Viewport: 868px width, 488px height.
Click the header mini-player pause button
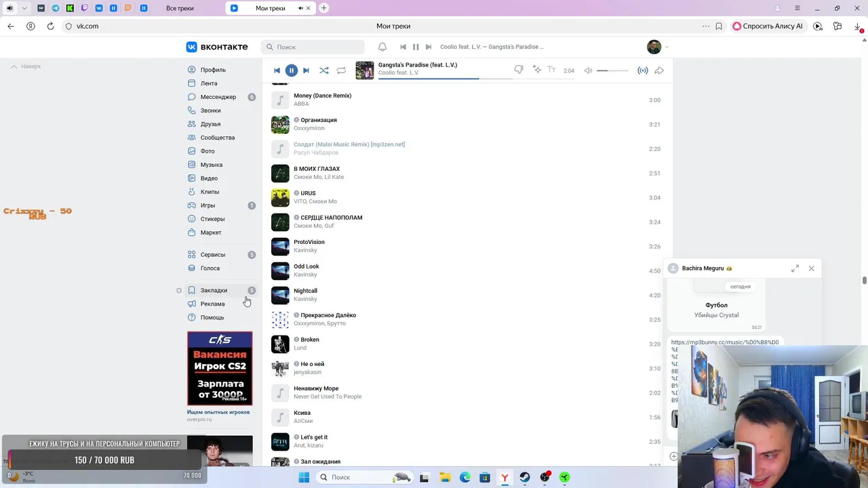(416, 47)
